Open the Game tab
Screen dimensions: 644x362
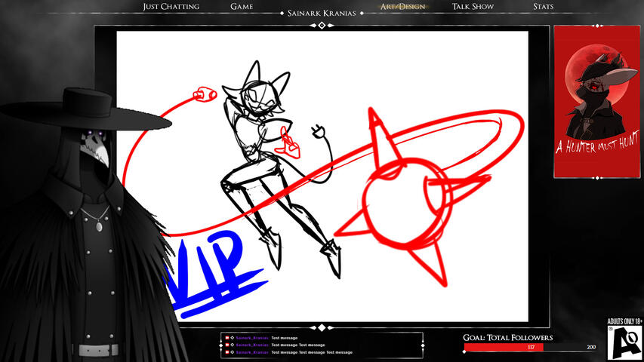click(242, 7)
